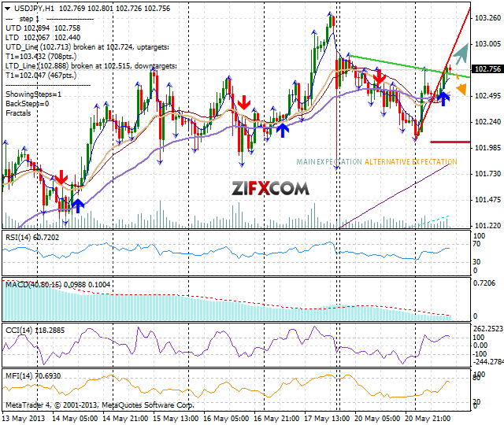504x425 pixels.
Task: Click the USDJPY,H1 symbol title text
Action: (x=35, y=9)
